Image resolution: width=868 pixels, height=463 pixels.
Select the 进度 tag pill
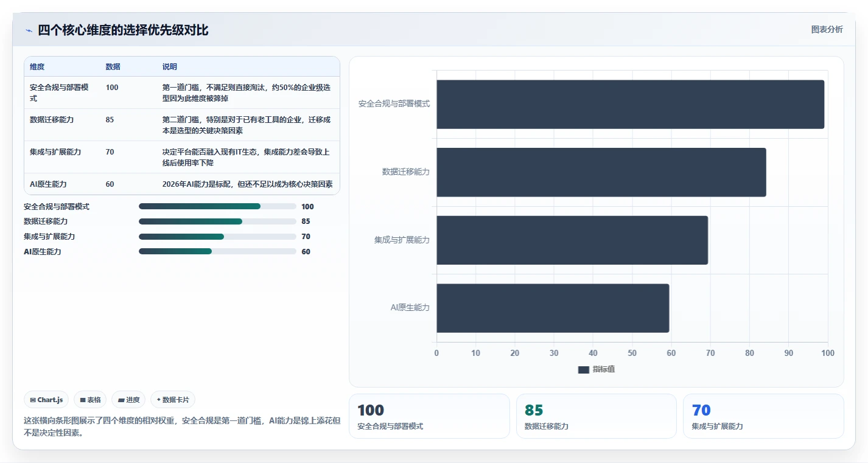pyautogui.click(x=128, y=400)
